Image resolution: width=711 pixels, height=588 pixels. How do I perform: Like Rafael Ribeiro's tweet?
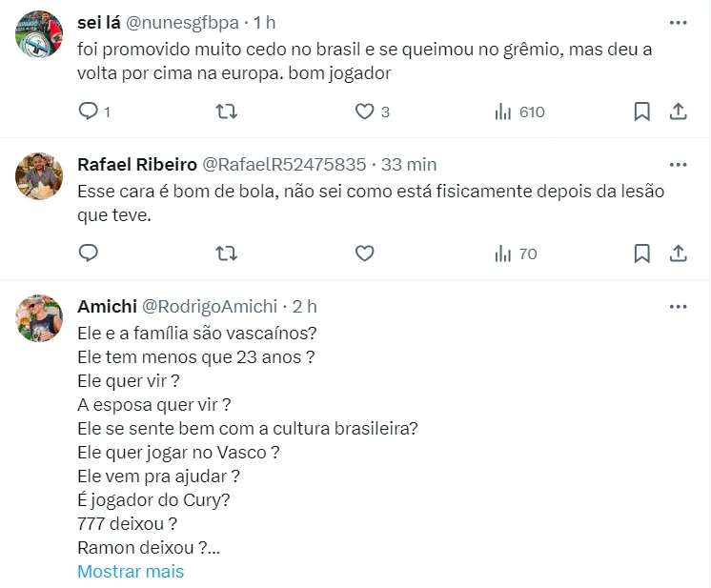coord(364,253)
